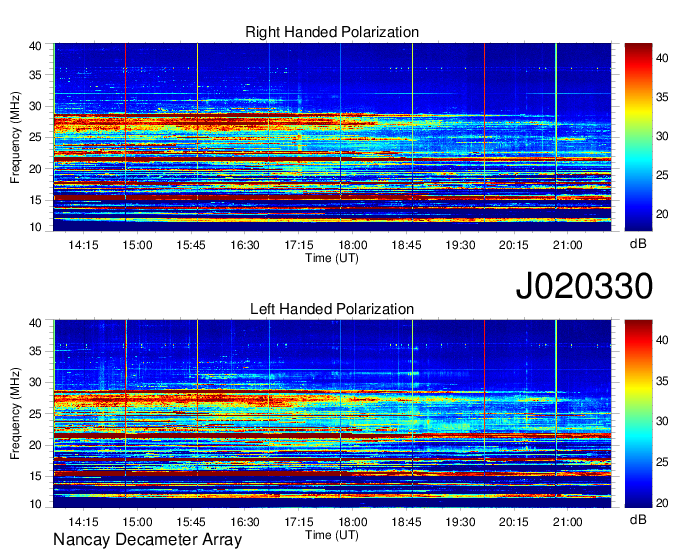Click the 20 MHz label on the bottom plot
The height and width of the screenshot is (552, 680).
coord(36,445)
